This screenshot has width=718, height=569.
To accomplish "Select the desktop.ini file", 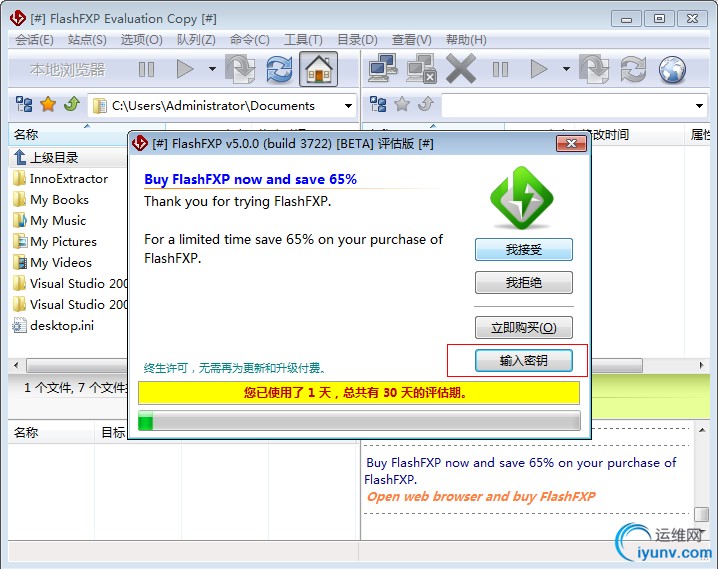I will pyautogui.click(x=53, y=325).
